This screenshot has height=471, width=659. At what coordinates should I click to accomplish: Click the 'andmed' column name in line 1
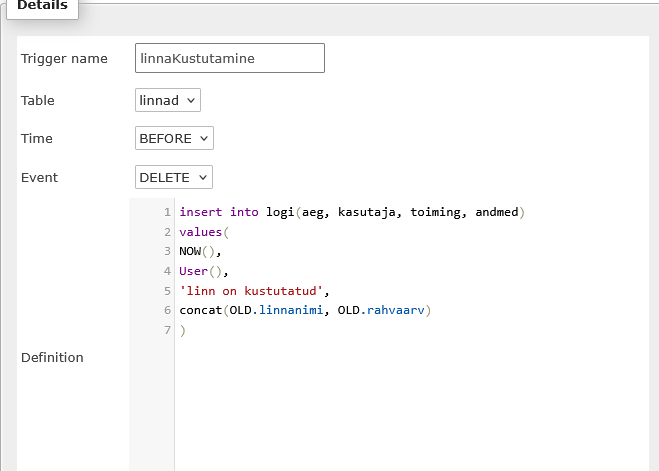pyautogui.click(x=497, y=212)
